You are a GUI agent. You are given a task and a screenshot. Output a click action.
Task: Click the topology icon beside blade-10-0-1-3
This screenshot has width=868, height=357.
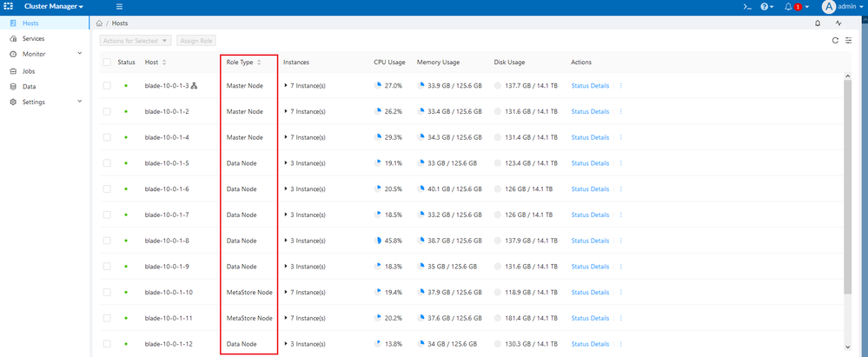click(x=195, y=86)
